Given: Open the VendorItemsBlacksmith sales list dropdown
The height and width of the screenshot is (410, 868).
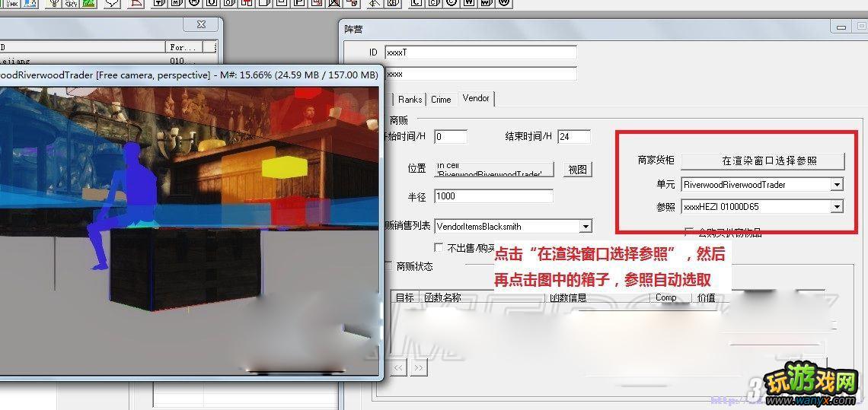Looking at the screenshot, I should [x=586, y=226].
